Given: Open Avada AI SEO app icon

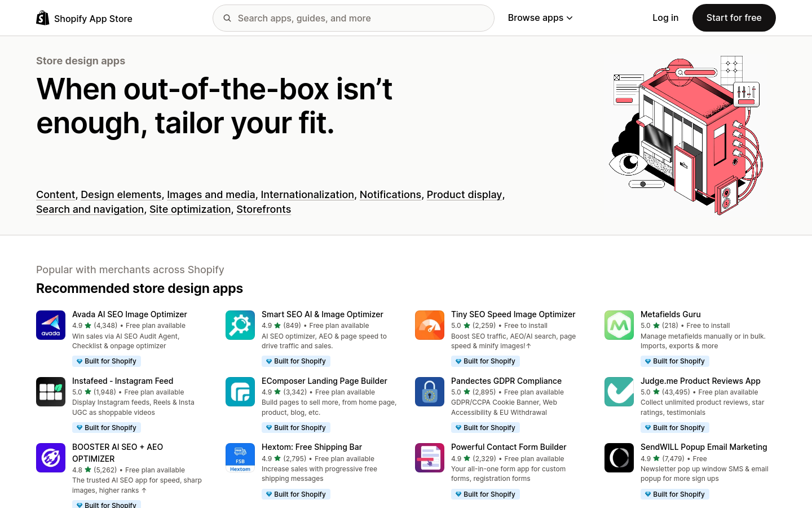Looking at the screenshot, I should pyautogui.click(x=51, y=325).
